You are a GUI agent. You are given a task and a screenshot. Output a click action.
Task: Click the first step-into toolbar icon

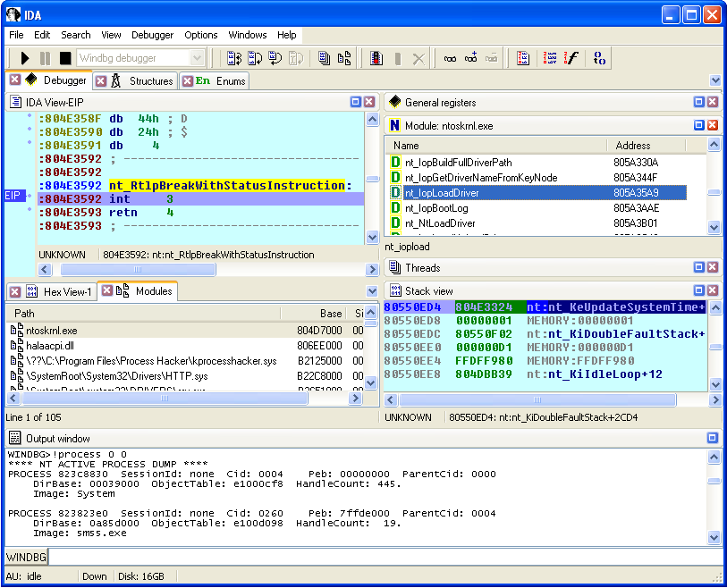234,58
